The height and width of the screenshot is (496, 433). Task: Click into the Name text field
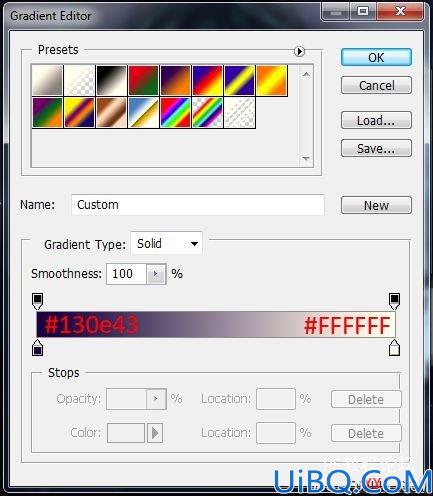(198, 205)
